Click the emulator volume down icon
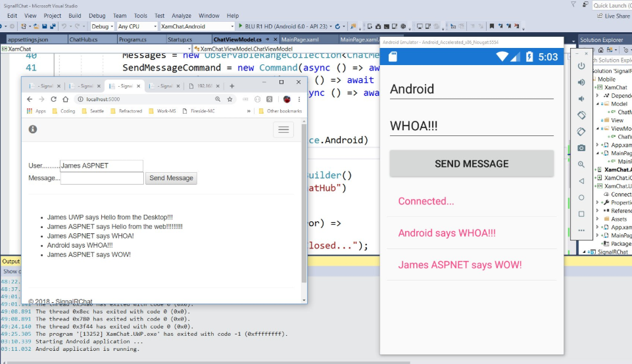The height and width of the screenshot is (364, 632). point(581,99)
